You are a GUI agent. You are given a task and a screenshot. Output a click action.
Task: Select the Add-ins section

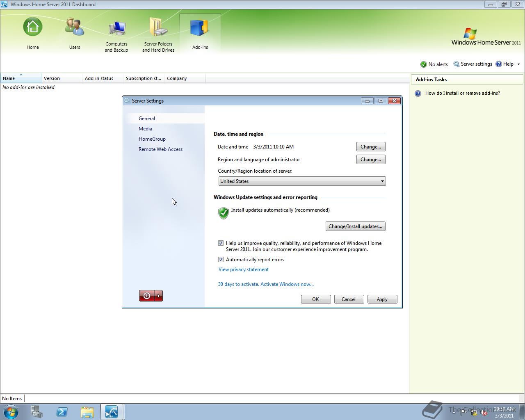click(200, 34)
